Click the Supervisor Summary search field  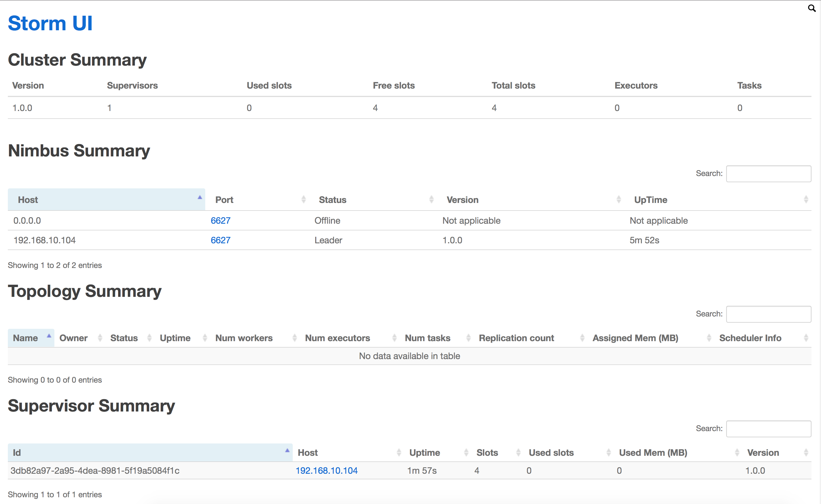(x=769, y=428)
